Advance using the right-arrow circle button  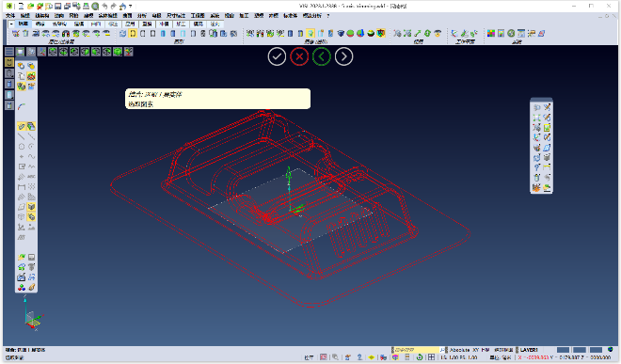[343, 56]
